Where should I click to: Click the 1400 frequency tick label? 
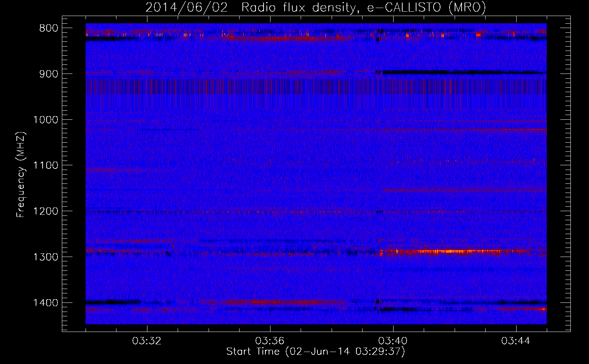point(46,303)
